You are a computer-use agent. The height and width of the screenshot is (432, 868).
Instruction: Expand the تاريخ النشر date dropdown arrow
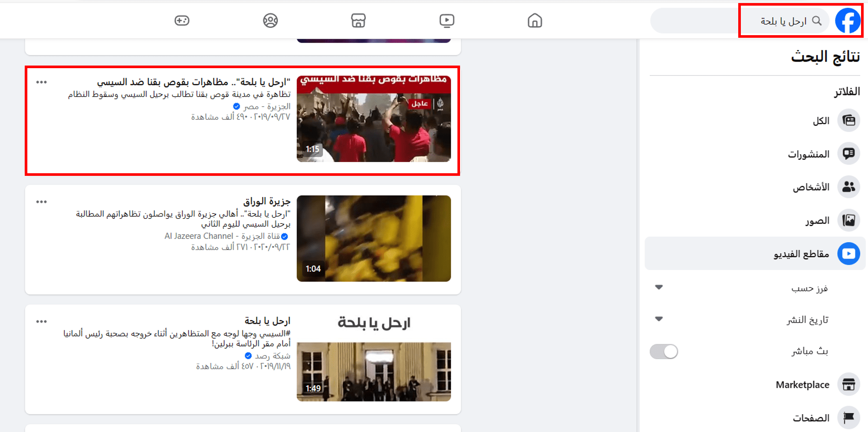pyautogui.click(x=659, y=319)
